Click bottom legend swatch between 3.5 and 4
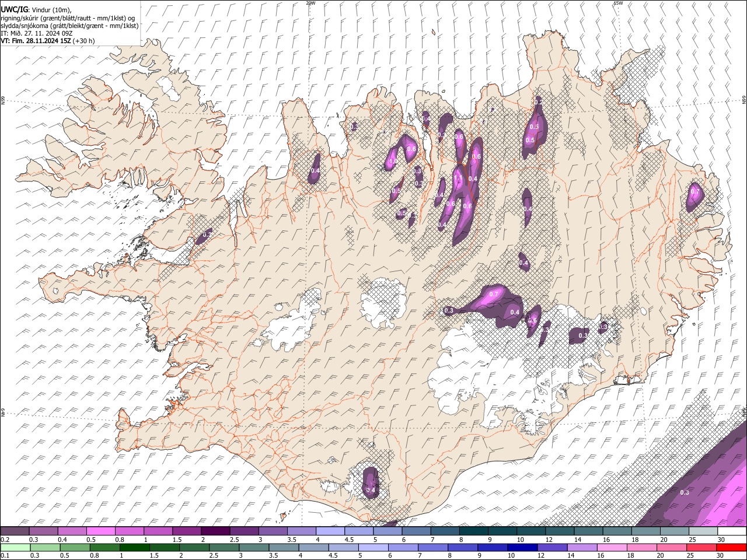 coord(283,547)
